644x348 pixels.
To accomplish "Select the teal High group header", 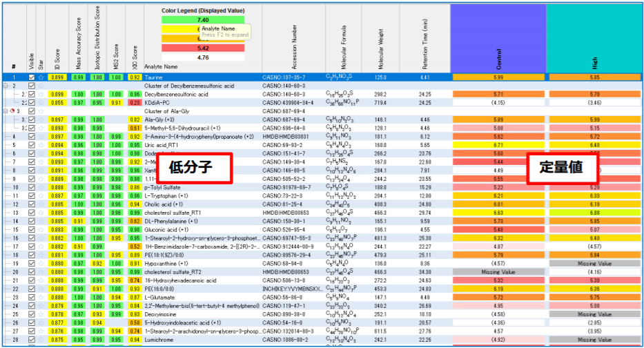I will (595, 39).
